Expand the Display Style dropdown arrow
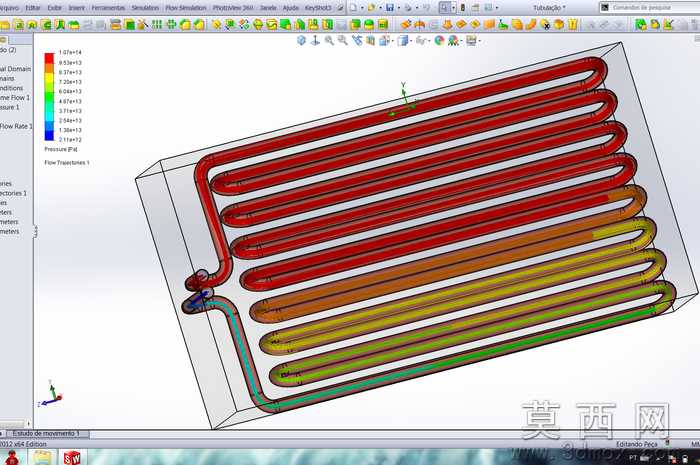Screen dimensions: 700x465 tap(410, 41)
